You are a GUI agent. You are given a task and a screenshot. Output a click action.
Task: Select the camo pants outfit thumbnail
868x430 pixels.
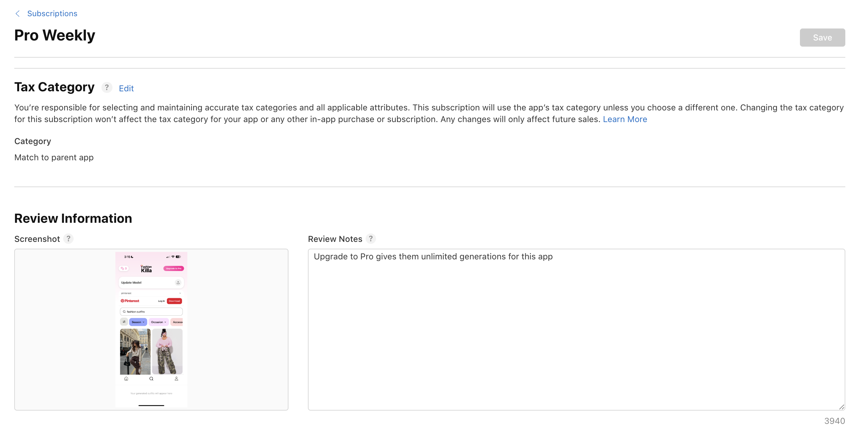click(168, 351)
